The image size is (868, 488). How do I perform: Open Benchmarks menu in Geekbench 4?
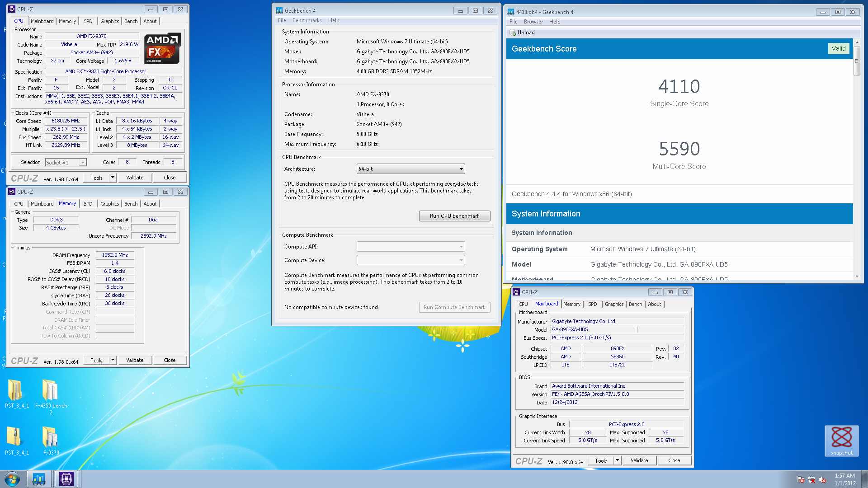click(x=307, y=20)
